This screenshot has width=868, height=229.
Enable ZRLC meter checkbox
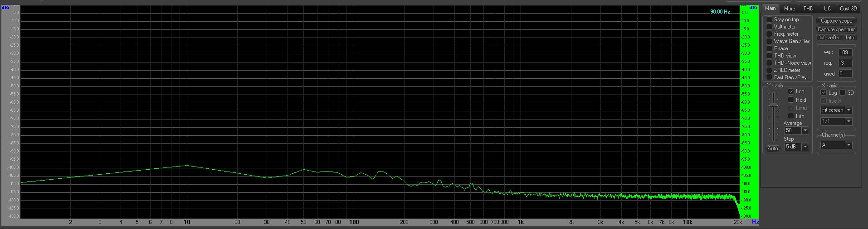[769, 70]
